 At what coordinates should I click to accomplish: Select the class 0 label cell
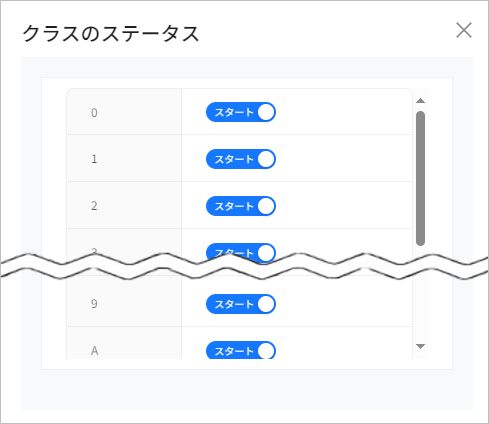[124, 112]
